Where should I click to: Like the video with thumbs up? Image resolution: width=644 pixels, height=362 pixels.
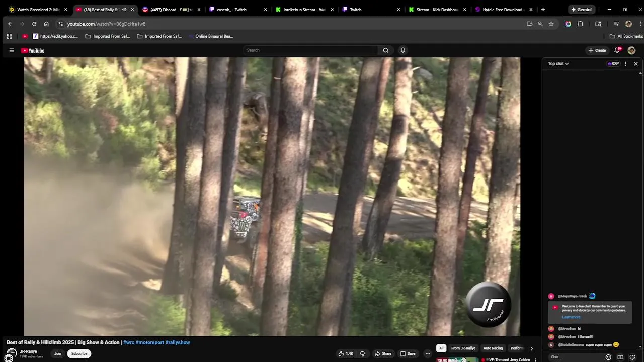tap(346, 354)
